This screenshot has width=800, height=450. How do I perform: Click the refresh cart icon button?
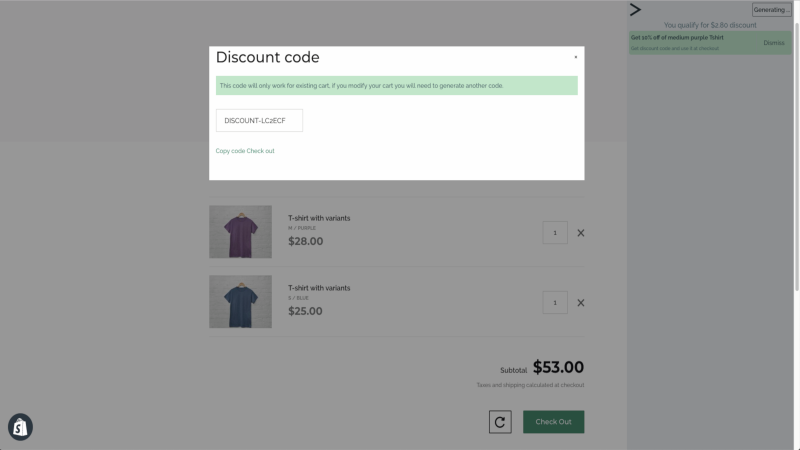tap(500, 422)
